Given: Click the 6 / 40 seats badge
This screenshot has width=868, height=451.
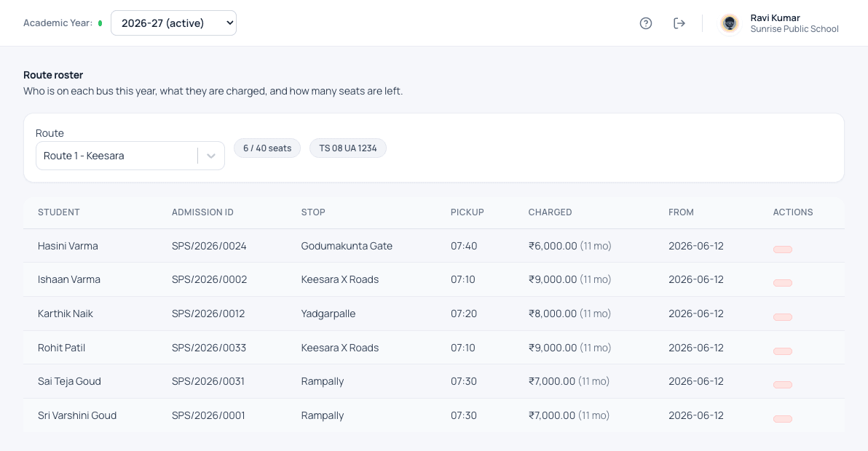Looking at the screenshot, I should [267, 148].
